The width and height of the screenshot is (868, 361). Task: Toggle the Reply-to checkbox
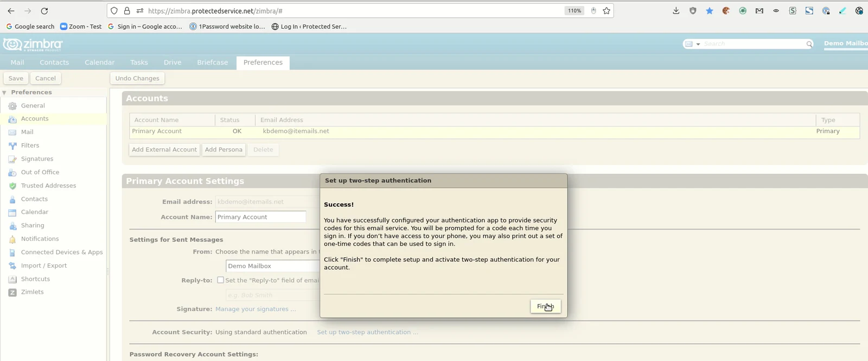point(220,280)
